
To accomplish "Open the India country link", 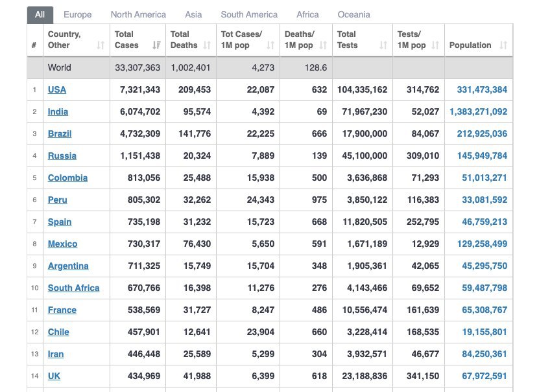I will click(58, 112).
